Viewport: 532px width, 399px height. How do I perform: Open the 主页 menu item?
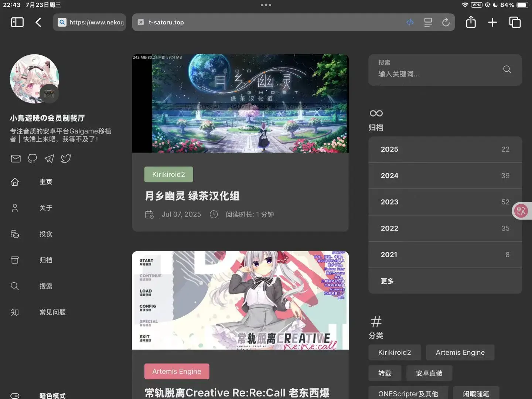[46, 182]
